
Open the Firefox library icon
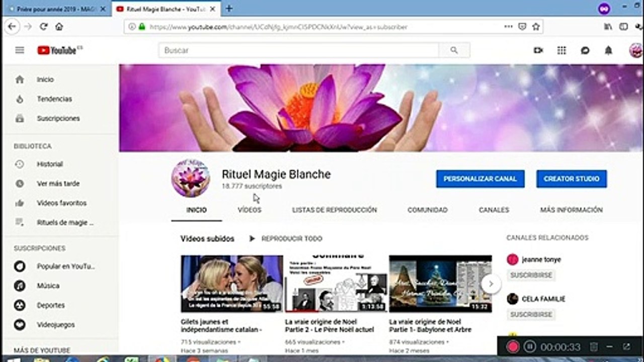coord(608,27)
